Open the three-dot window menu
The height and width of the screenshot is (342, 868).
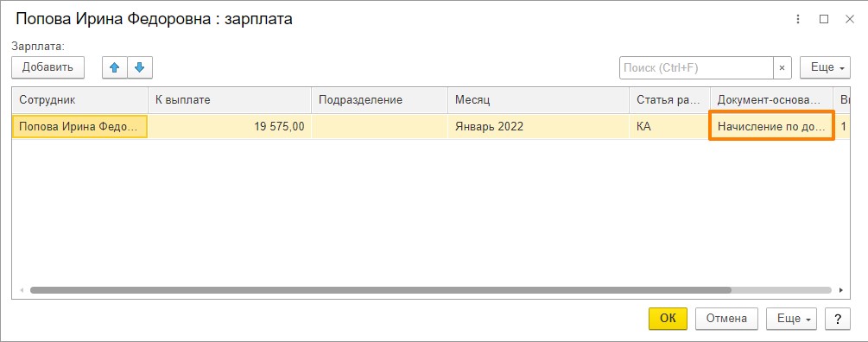pyautogui.click(x=798, y=19)
